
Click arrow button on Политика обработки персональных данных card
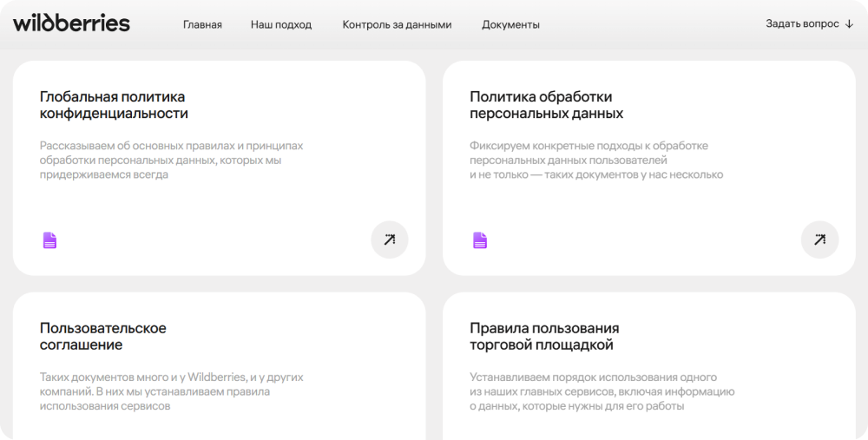[819, 240]
